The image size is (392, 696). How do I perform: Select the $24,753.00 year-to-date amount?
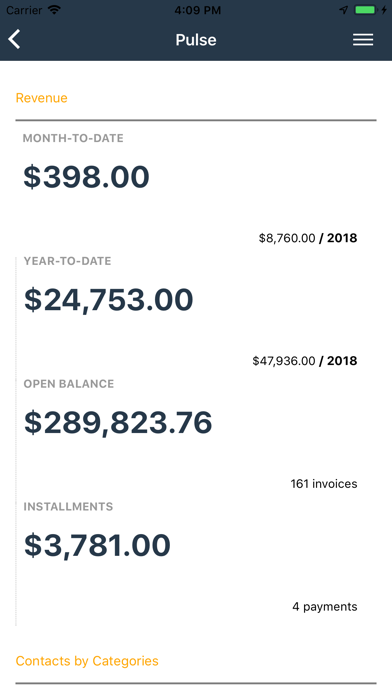[x=108, y=300]
